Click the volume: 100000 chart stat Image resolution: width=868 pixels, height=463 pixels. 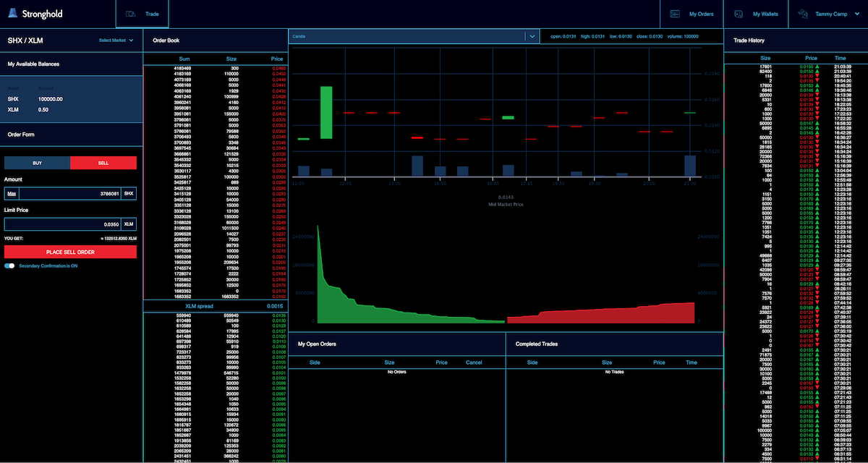click(683, 35)
